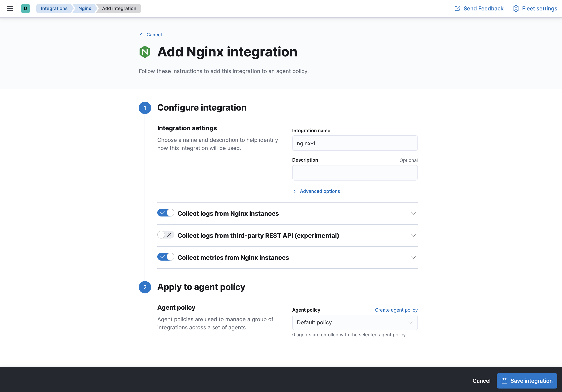
Task: Click the Integrations breadcrumb tab
Action: (x=54, y=8)
